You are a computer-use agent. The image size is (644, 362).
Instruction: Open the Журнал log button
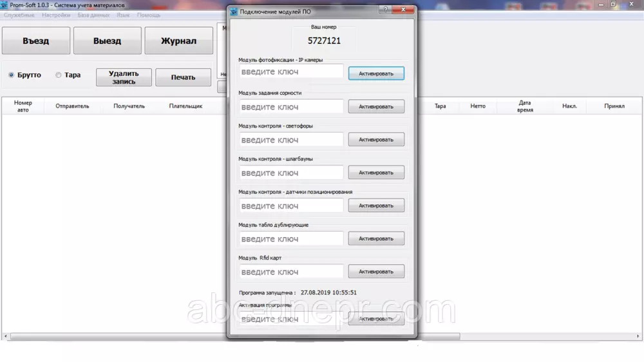tap(178, 41)
